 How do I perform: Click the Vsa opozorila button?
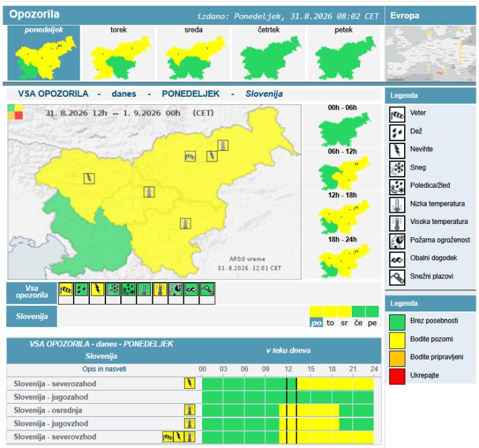[x=32, y=292]
